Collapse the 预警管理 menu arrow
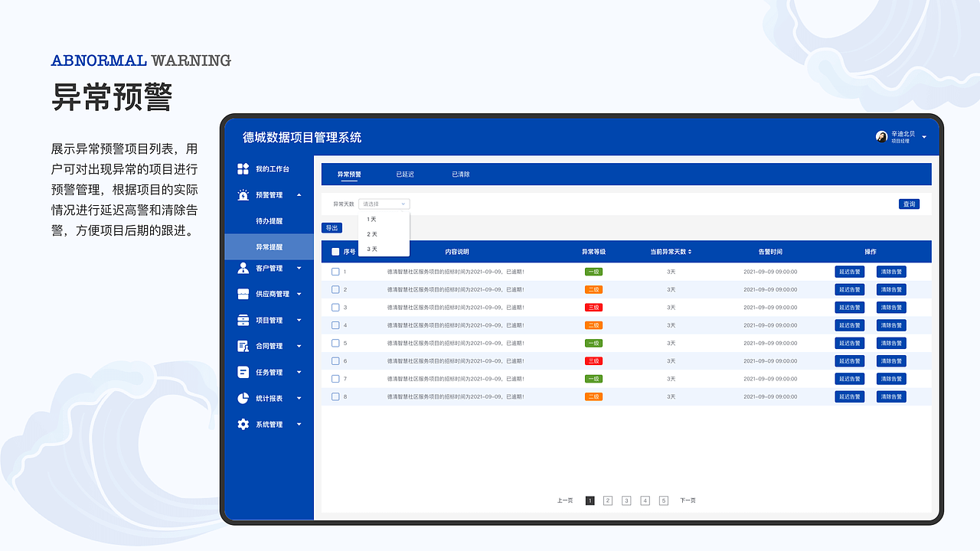This screenshot has width=980, height=551. [x=299, y=195]
